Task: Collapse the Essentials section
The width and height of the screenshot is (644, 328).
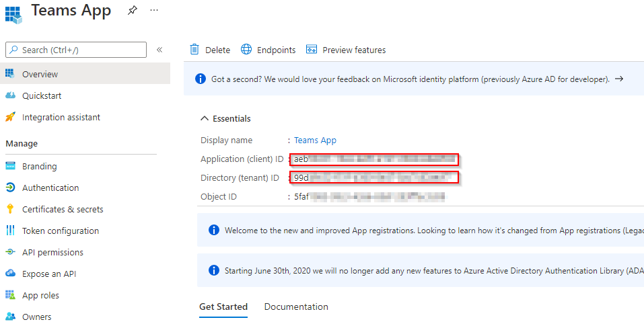Action: point(204,118)
